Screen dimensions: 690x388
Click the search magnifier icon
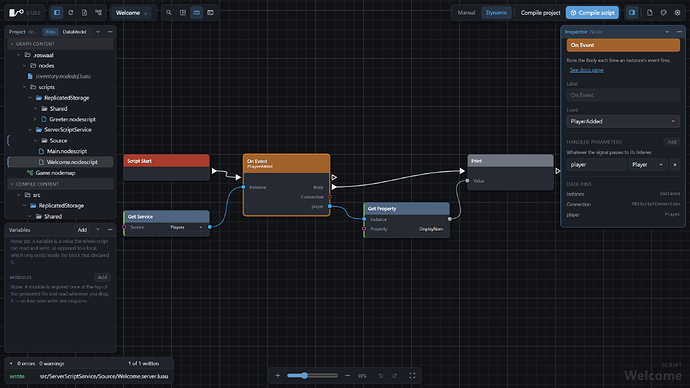(x=169, y=12)
